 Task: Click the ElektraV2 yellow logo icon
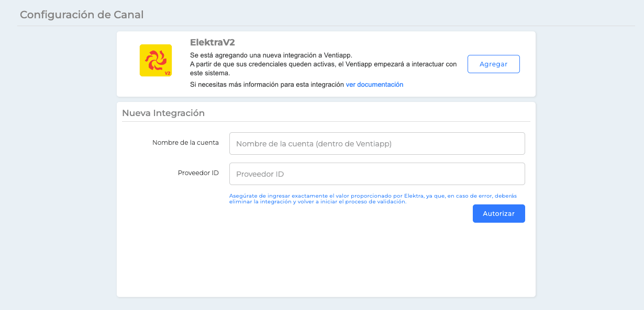click(156, 60)
